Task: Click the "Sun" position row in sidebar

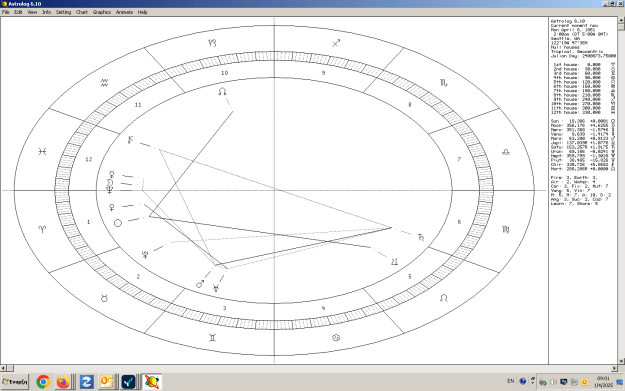Action: (583, 121)
